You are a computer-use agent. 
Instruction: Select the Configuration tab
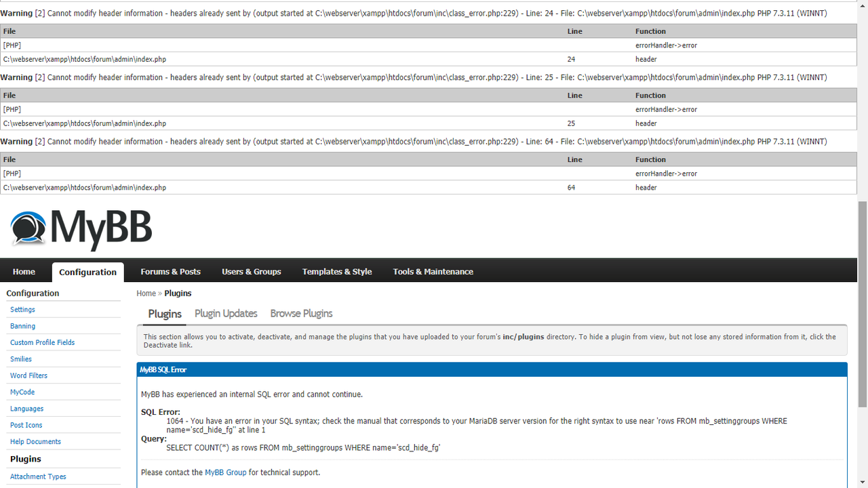pyautogui.click(x=87, y=272)
